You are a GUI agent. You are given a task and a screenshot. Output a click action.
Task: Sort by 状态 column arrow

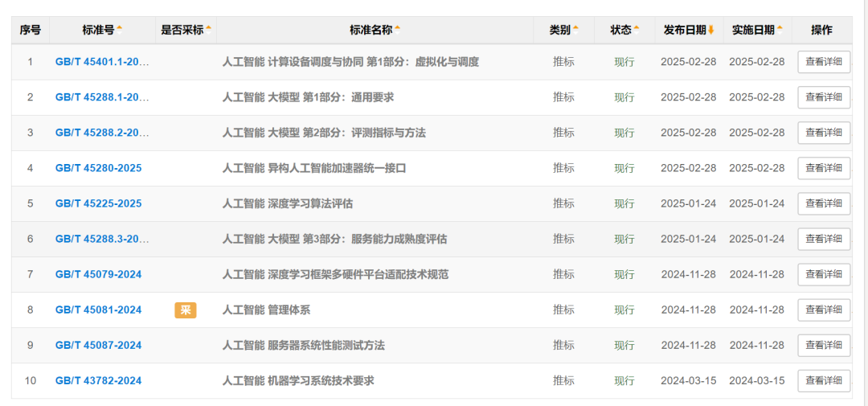click(637, 31)
